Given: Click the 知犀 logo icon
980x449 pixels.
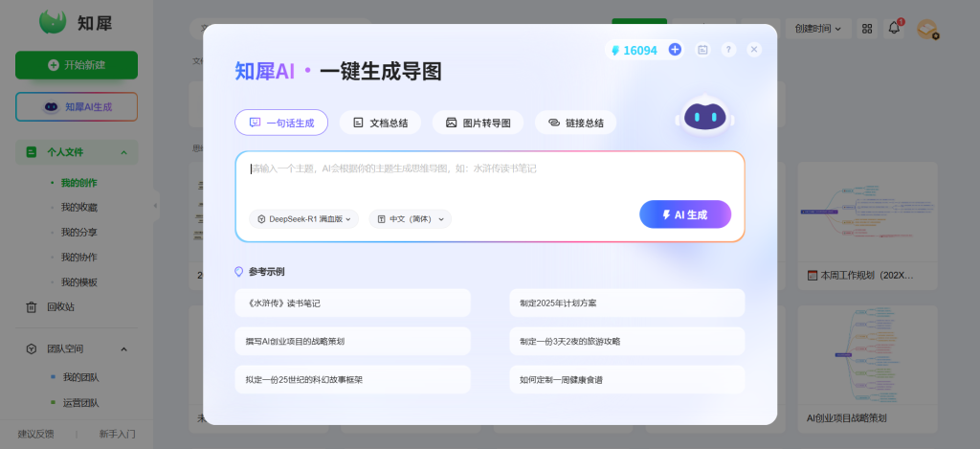Looking at the screenshot, I should 53,22.
